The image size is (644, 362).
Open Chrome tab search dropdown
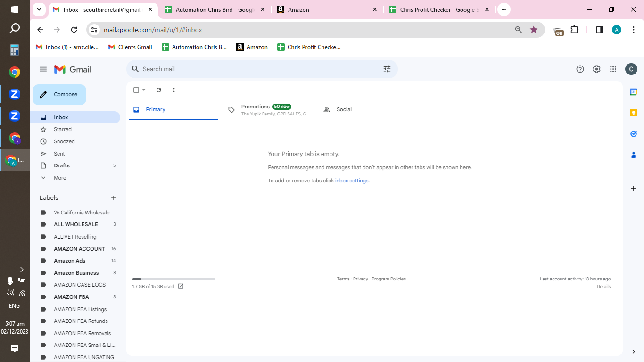[x=39, y=9]
